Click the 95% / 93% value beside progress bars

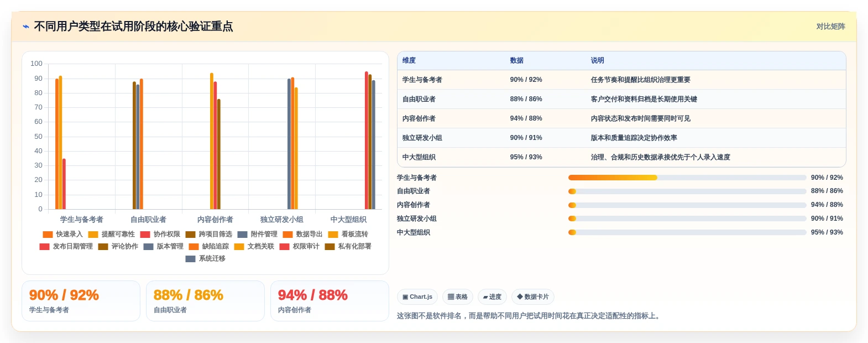827,232
